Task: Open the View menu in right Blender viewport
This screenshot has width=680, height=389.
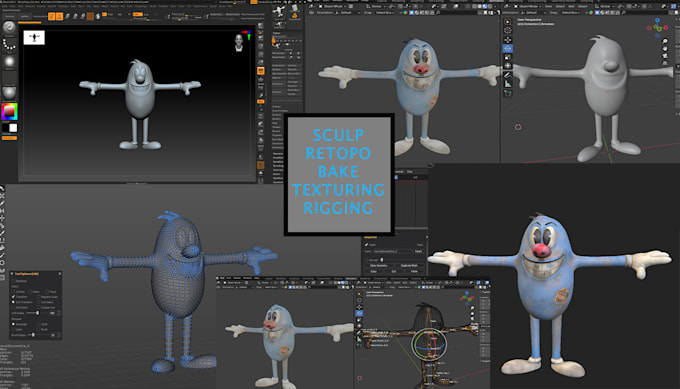Action: point(549,7)
